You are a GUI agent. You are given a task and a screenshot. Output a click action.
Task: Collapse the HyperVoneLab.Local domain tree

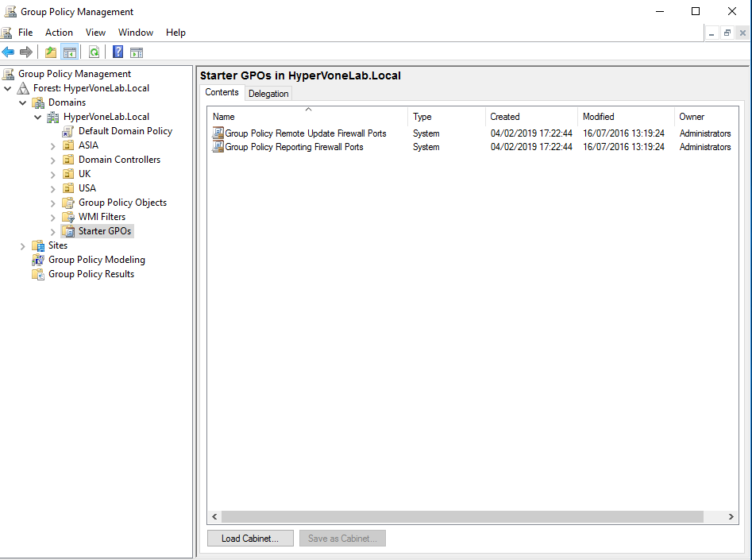[x=37, y=116]
